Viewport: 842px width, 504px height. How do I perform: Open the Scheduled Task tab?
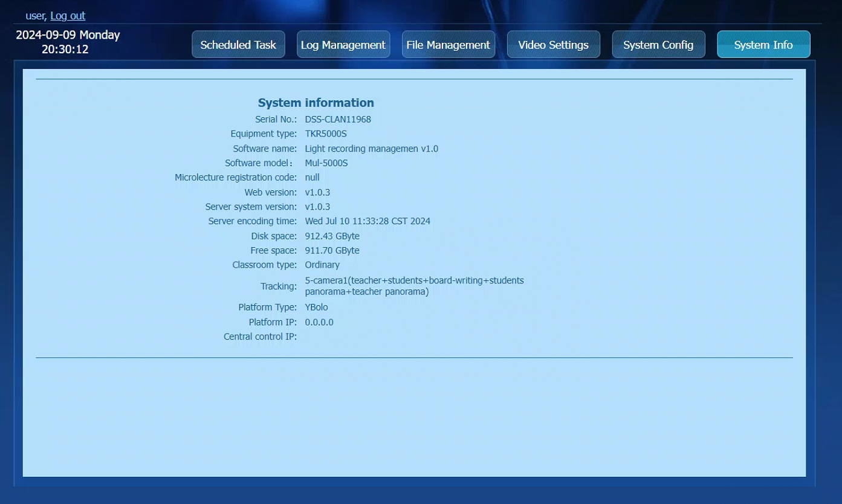pyautogui.click(x=238, y=45)
